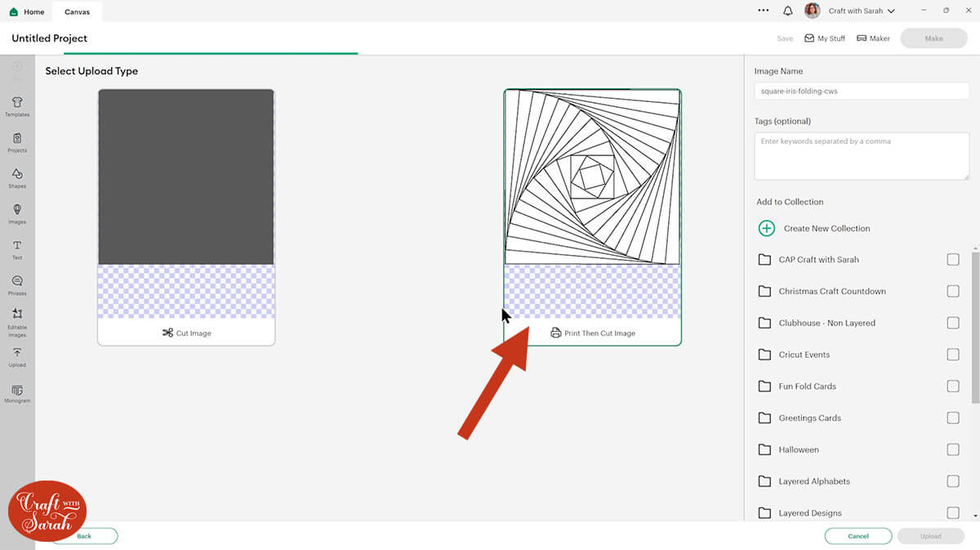Click the printer Print Then Cut icon
The height and width of the screenshot is (550, 980).
[555, 333]
